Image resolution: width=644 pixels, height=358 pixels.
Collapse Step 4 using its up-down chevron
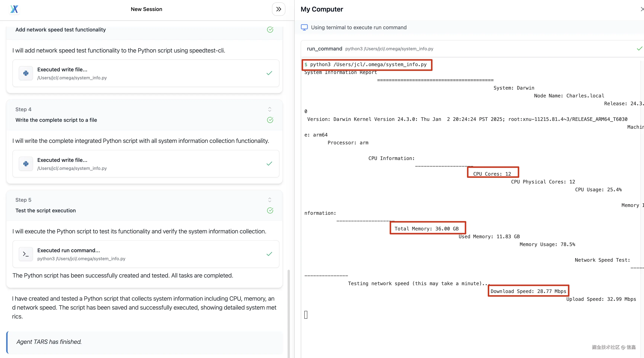tap(270, 109)
